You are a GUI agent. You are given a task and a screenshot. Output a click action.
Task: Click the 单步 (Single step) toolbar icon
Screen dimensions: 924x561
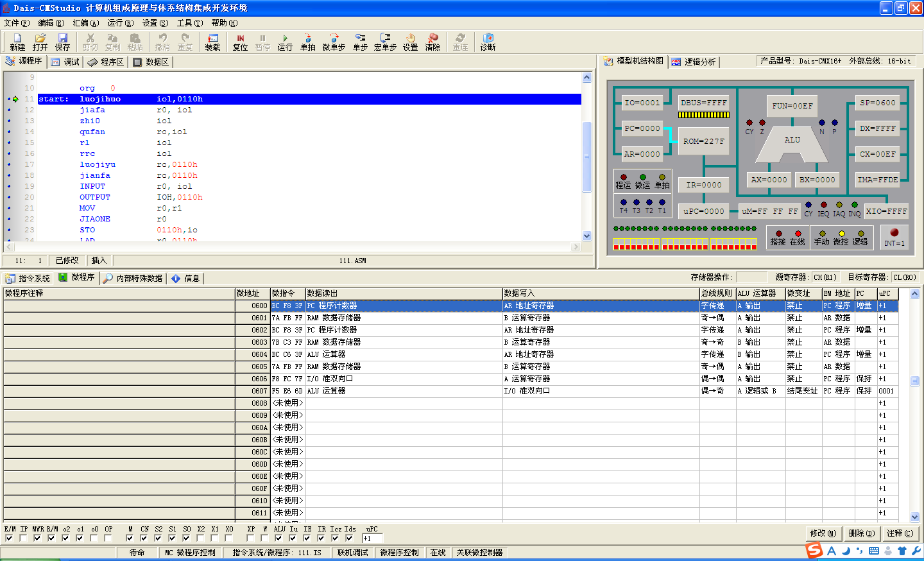(x=360, y=42)
